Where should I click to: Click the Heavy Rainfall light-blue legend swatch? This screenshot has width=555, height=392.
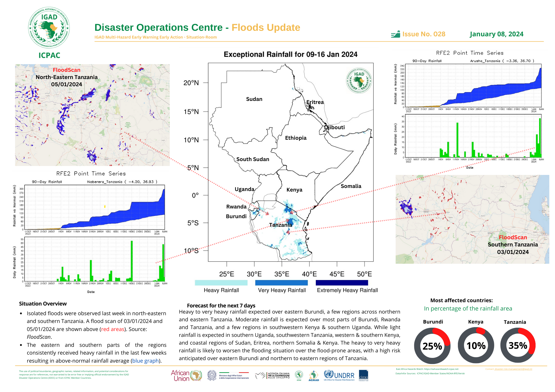(x=221, y=282)
